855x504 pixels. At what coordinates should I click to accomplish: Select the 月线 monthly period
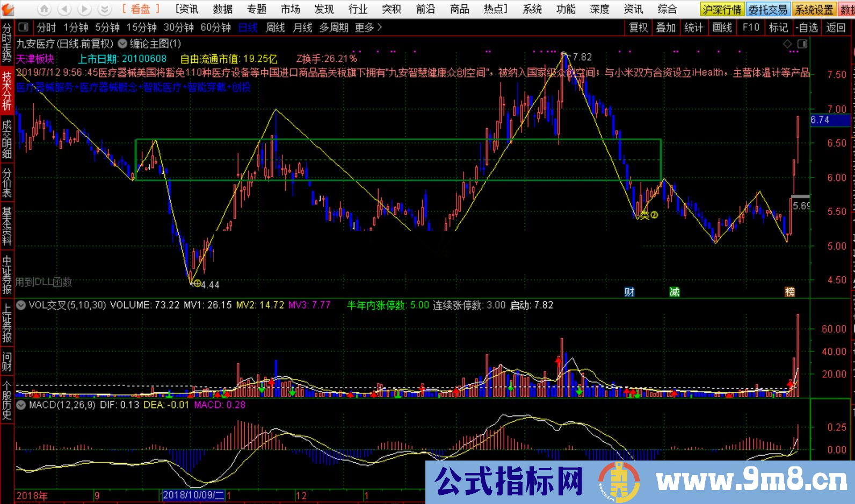[x=303, y=27]
